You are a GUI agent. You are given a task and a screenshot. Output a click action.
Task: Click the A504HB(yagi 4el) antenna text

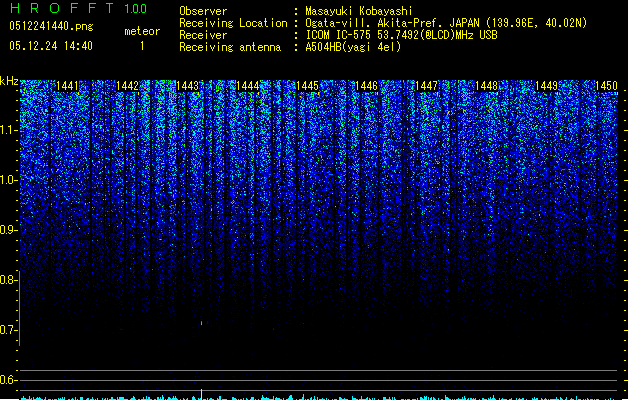(353, 47)
